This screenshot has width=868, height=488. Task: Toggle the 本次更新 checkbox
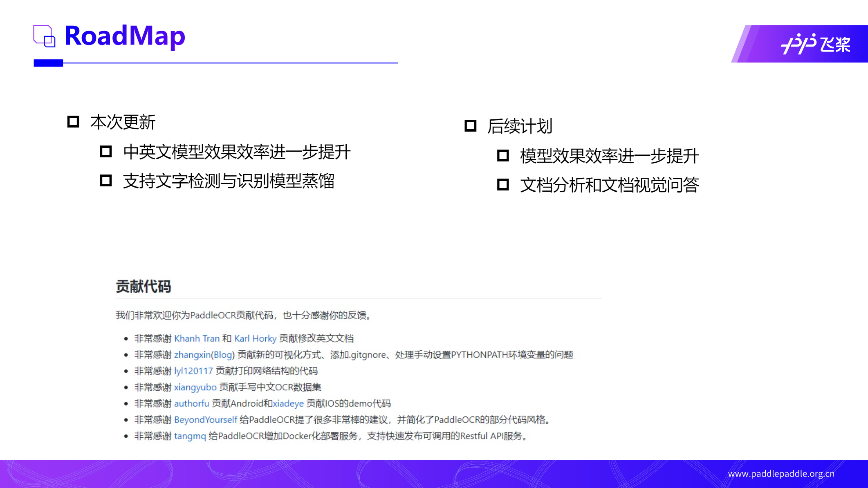click(73, 121)
